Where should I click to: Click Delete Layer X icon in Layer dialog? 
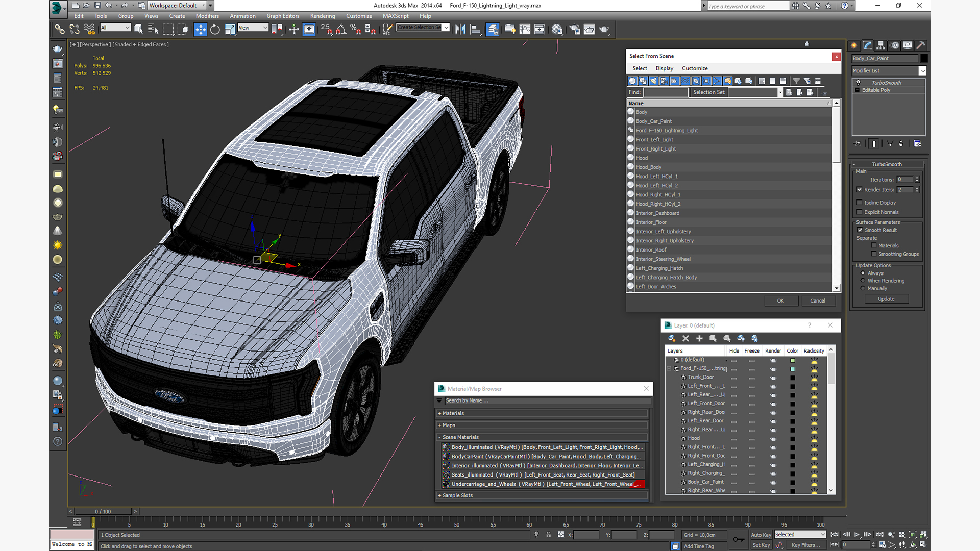(x=685, y=338)
